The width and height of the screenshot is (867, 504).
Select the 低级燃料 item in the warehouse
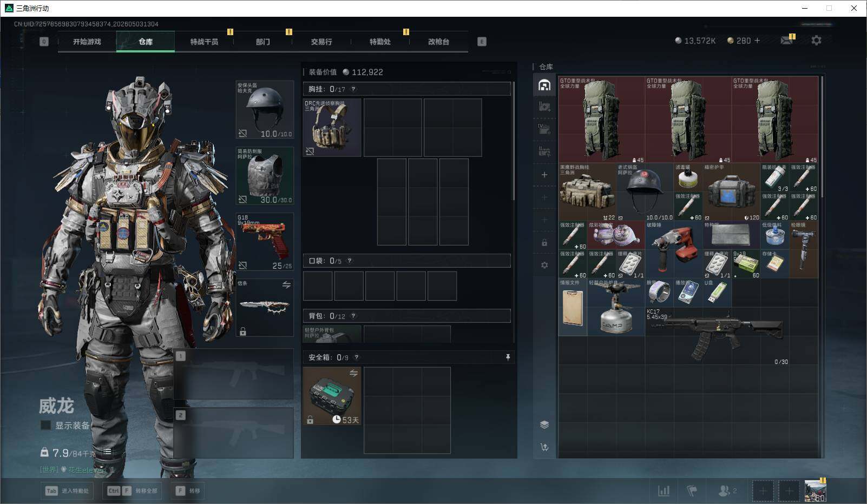pos(775,235)
